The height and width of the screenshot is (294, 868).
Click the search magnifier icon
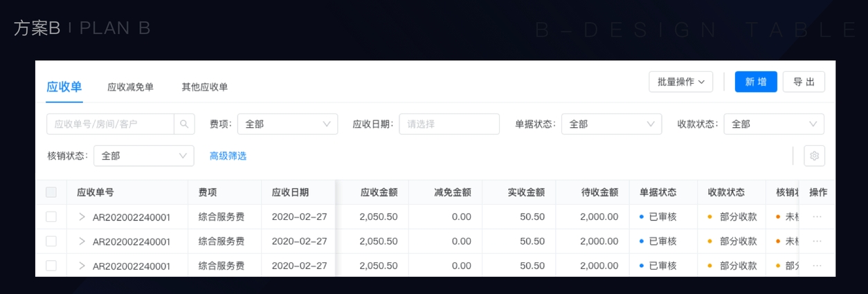(184, 124)
